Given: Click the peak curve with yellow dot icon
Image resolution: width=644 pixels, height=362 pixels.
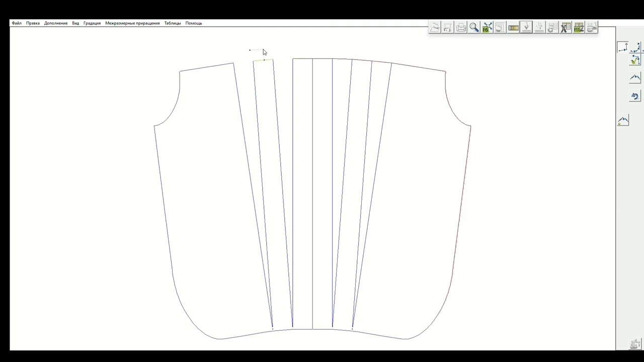Looking at the screenshot, I should pos(623,121).
